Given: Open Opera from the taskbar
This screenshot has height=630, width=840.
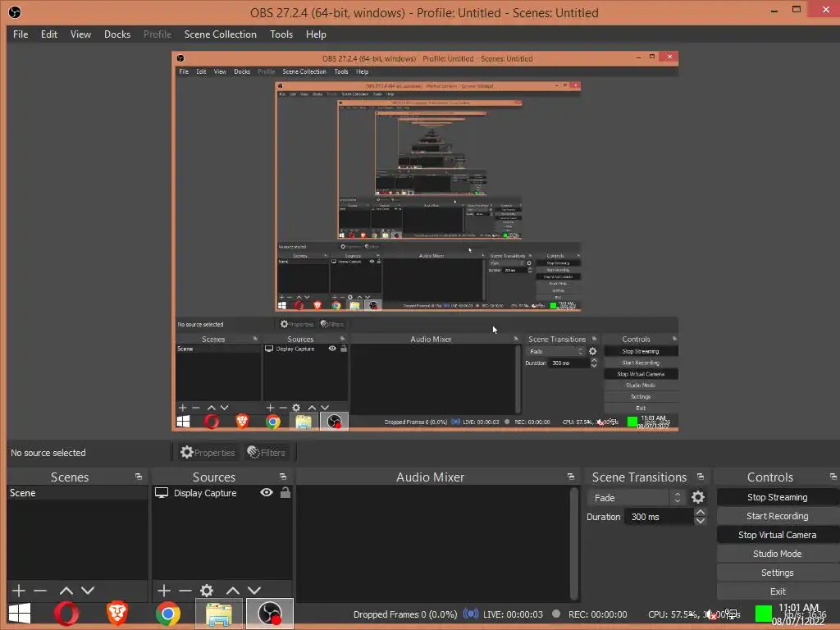Looking at the screenshot, I should coord(66,614).
